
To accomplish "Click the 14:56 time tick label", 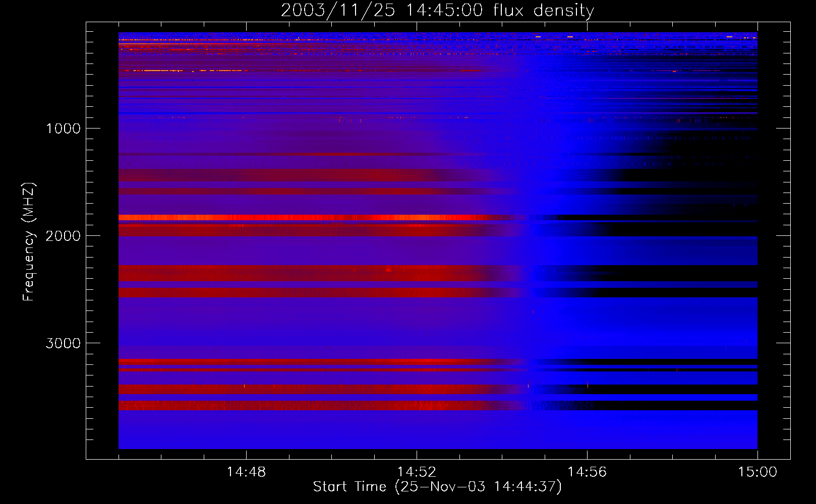I will [587, 472].
